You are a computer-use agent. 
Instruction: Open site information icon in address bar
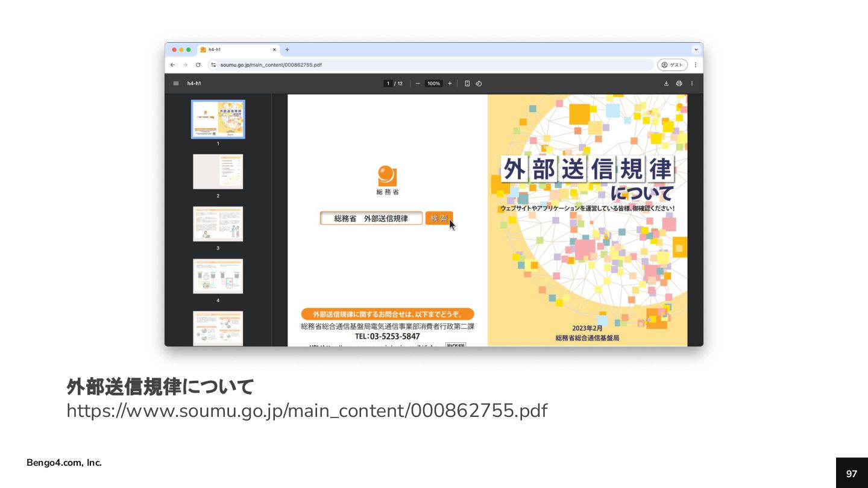click(213, 64)
